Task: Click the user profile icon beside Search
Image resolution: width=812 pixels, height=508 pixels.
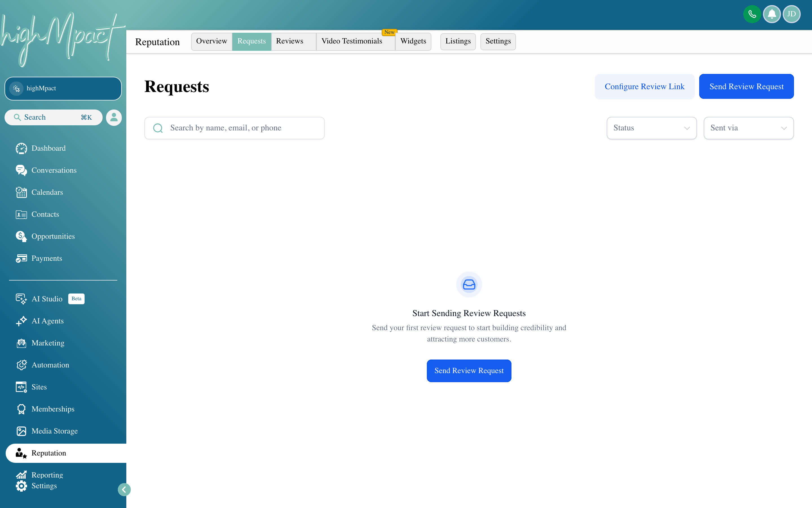Action: coord(114,117)
